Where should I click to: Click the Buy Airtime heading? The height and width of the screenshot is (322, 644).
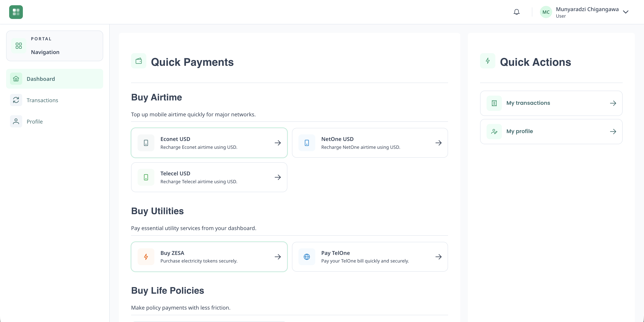(157, 97)
